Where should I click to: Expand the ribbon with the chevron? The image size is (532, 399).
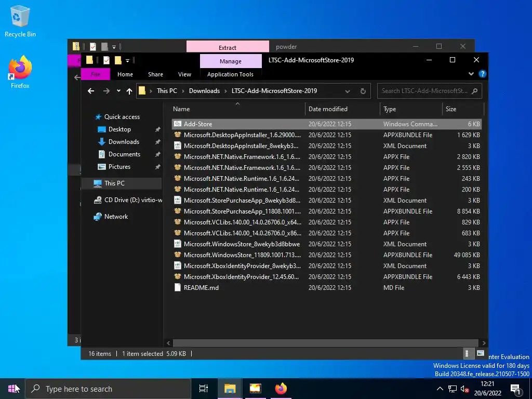(471, 74)
